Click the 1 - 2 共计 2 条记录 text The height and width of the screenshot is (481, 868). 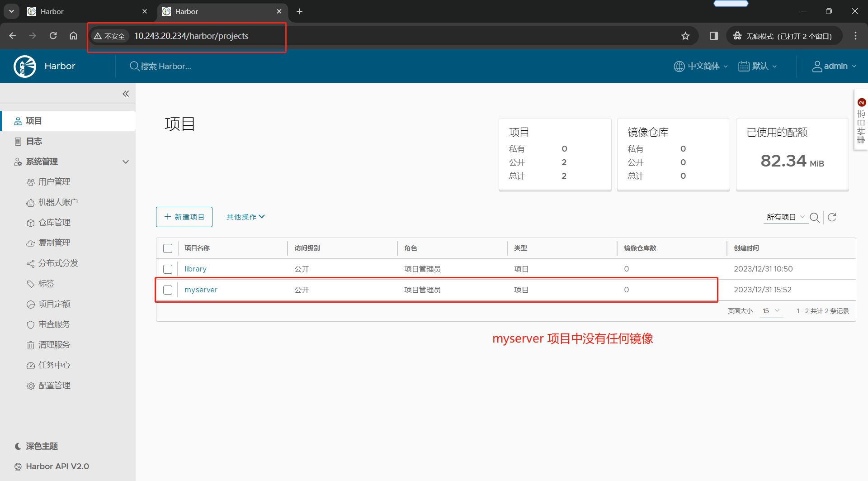(x=823, y=311)
